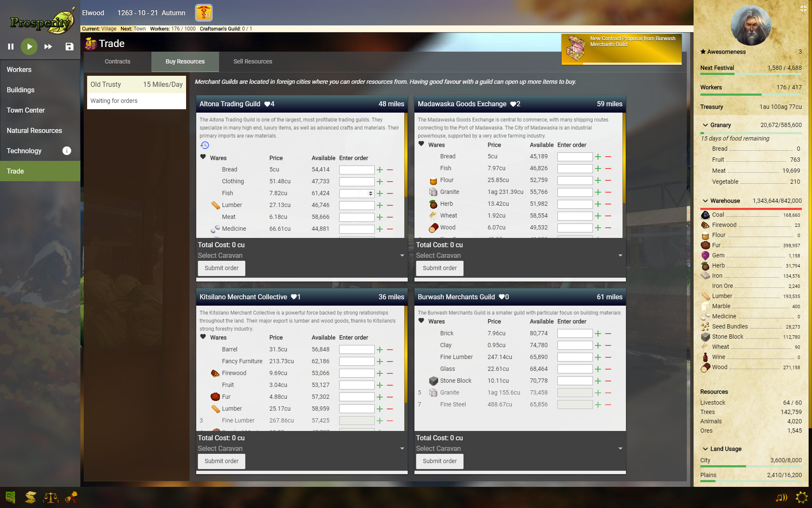Toggle the favorite heart beside Burwash Wares
This screenshot has height=508, width=812.
tap(421, 321)
